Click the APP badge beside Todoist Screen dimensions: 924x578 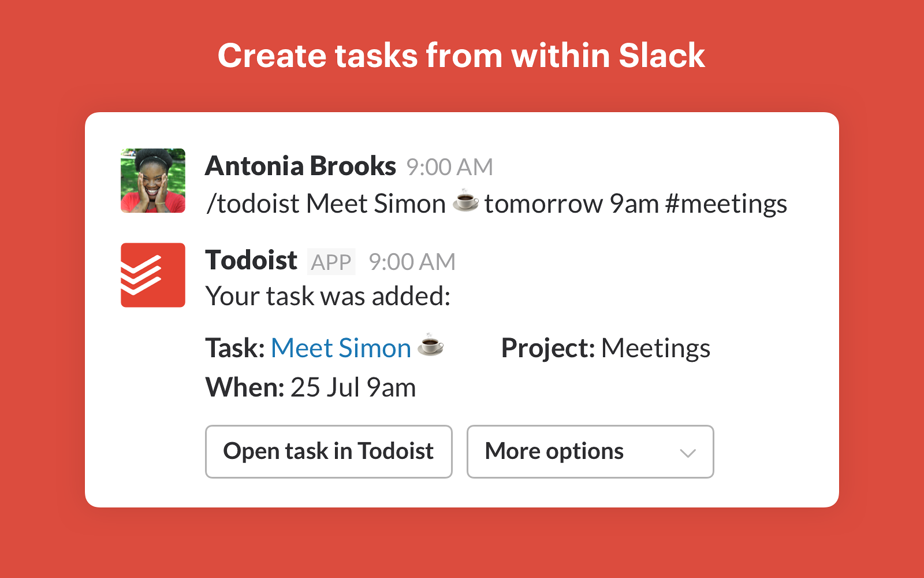pos(331,262)
